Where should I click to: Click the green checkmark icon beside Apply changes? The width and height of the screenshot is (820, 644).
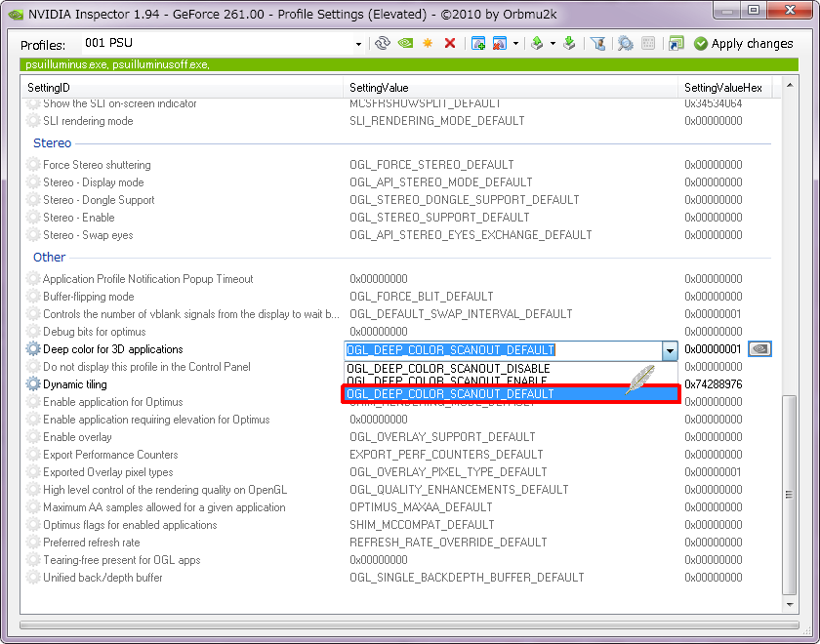(701, 44)
